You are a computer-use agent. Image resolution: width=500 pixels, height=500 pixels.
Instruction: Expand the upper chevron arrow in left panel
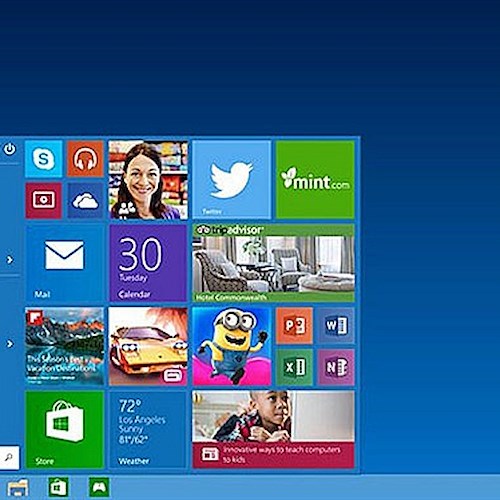click(10, 259)
